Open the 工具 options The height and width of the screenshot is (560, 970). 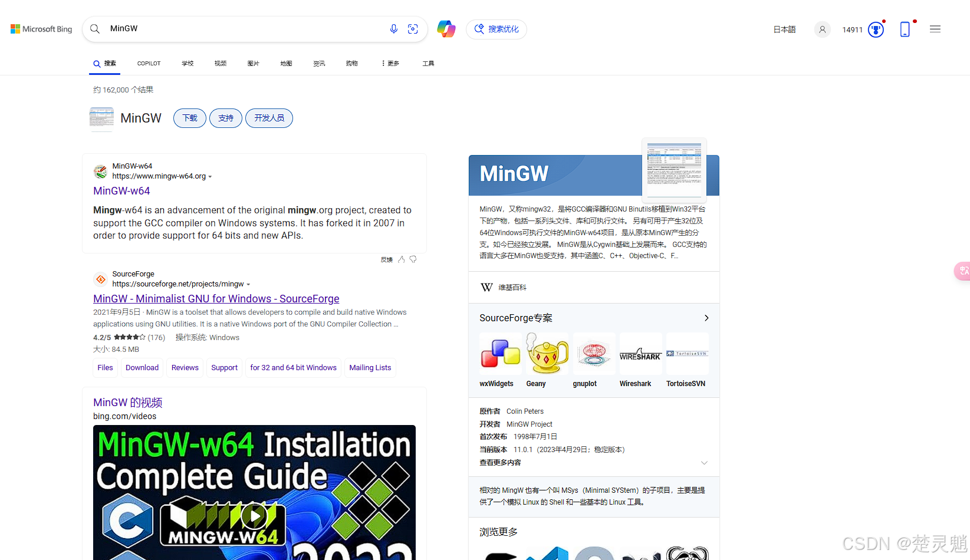point(428,64)
